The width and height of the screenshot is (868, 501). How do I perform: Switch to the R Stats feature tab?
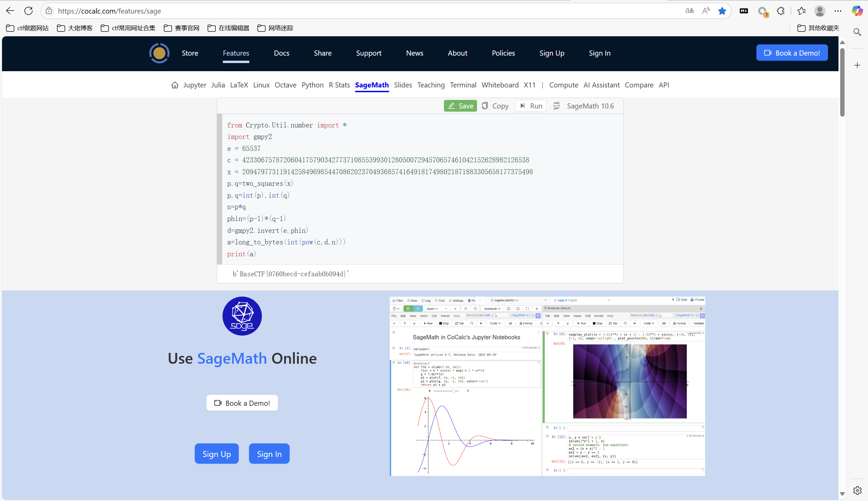[339, 85]
